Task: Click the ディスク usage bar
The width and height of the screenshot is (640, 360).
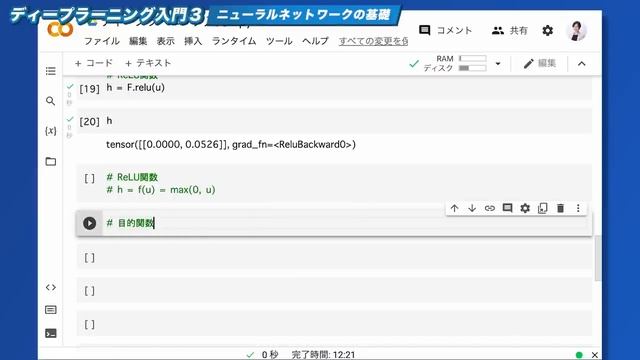Action: click(x=472, y=68)
